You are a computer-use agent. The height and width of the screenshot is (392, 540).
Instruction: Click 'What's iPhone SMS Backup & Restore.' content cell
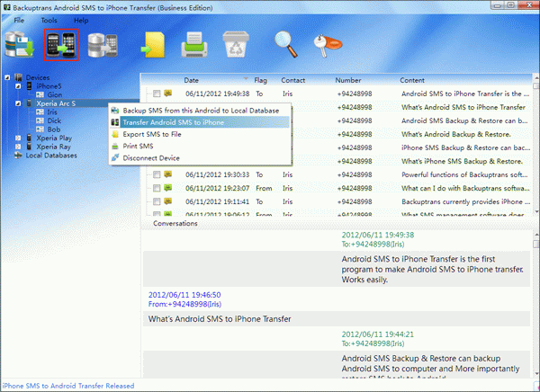[x=462, y=161]
